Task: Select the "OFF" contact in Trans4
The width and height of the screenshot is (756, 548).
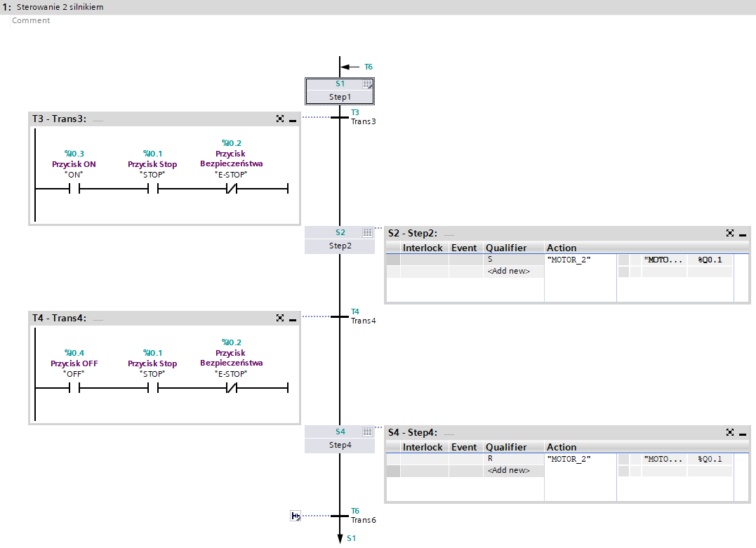Action: click(x=74, y=388)
